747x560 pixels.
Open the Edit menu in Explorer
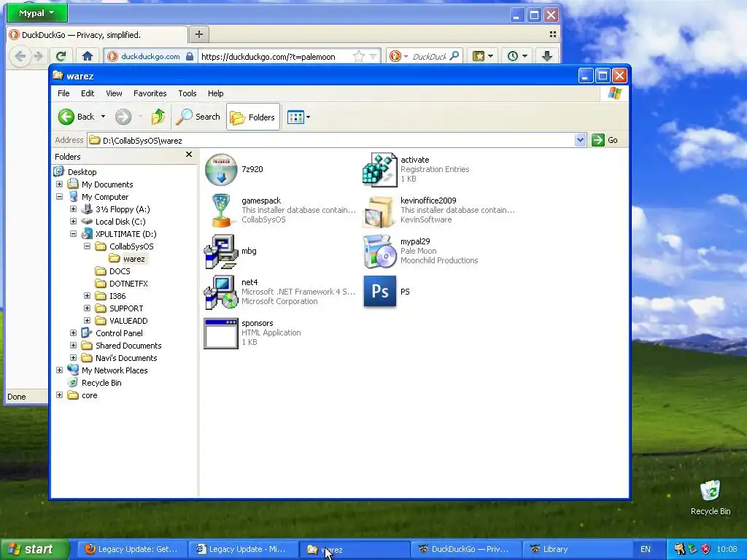pyautogui.click(x=88, y=93)
